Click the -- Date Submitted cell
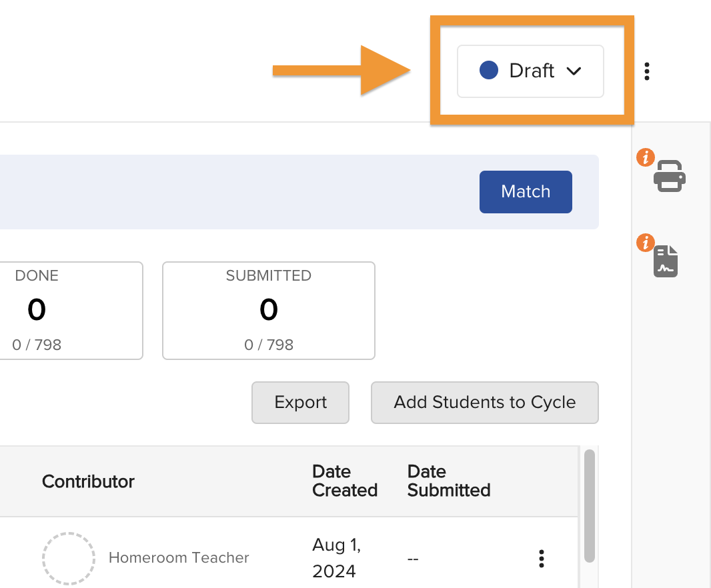 pyautogui.click(x=413, y=559)
